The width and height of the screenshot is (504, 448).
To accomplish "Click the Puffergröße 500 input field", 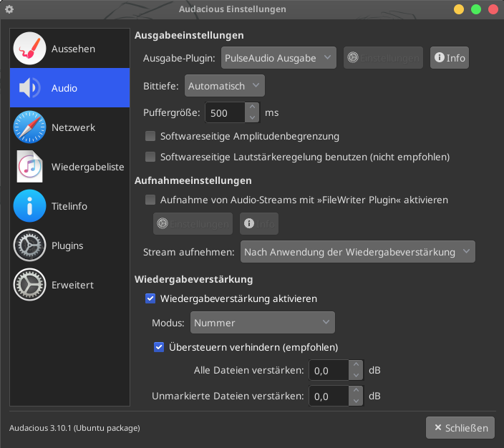I will pos(226,112).
